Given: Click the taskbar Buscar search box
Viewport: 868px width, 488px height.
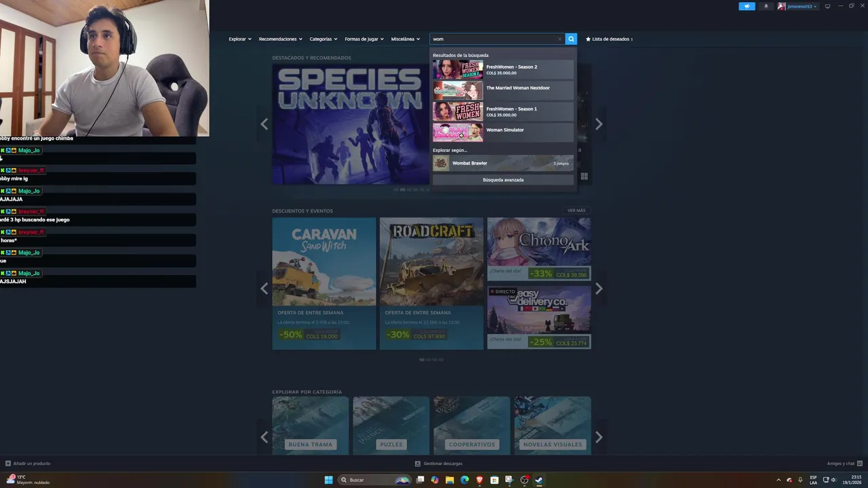Looking at the screenshot, I should click(375, 480).
